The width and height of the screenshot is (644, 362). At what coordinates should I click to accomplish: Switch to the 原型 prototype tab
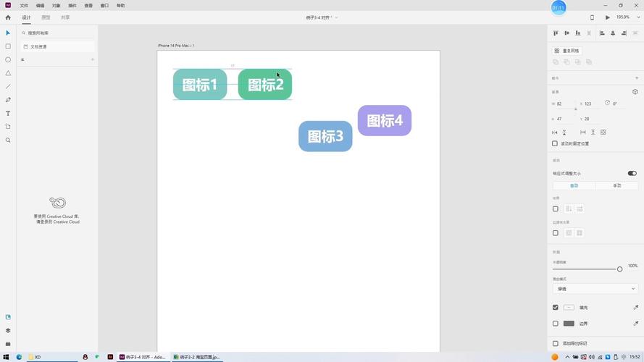(46, 17)
